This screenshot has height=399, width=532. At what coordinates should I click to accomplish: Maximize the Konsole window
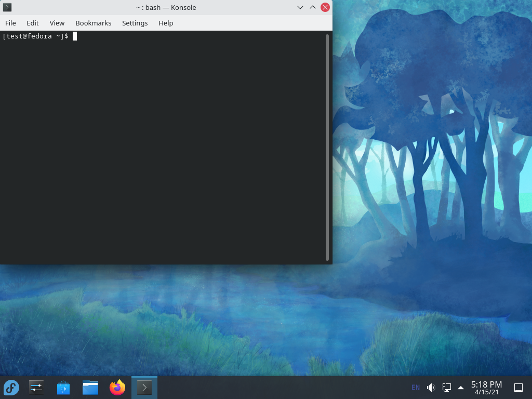tap(312, 7)
